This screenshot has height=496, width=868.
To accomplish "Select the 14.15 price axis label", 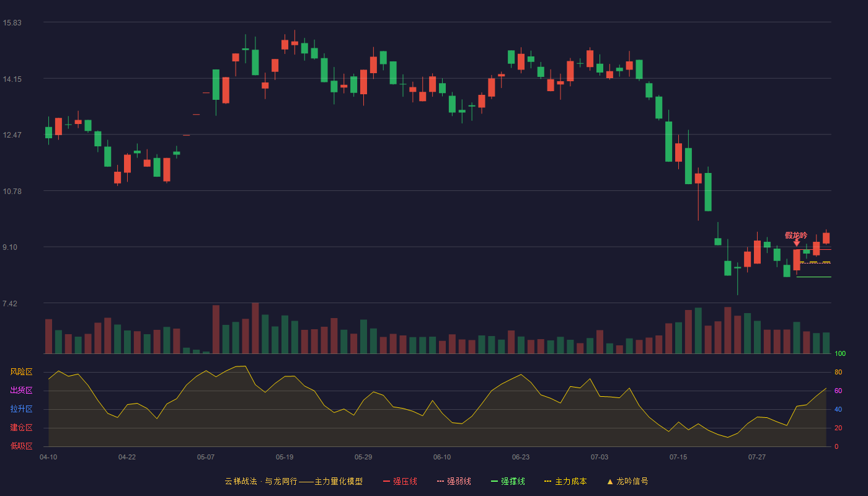I will 12,79.
